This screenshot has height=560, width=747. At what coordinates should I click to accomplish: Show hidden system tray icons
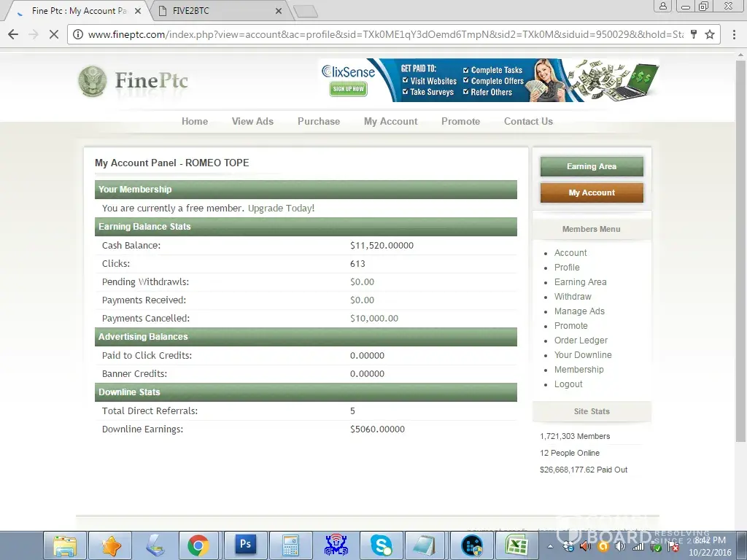pos(550,546)
